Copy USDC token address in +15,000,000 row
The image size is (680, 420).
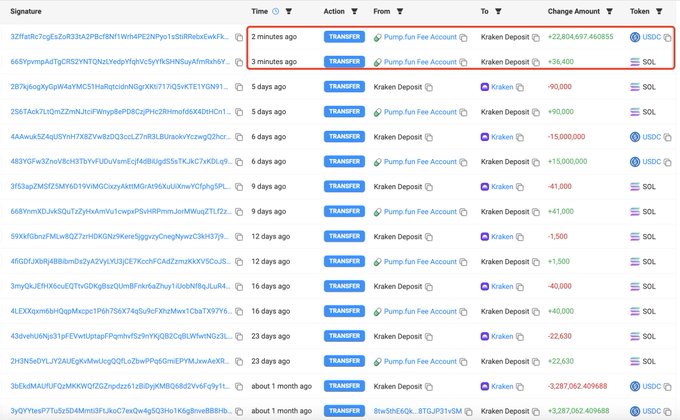pyautogui.click(x=667, y=162)
